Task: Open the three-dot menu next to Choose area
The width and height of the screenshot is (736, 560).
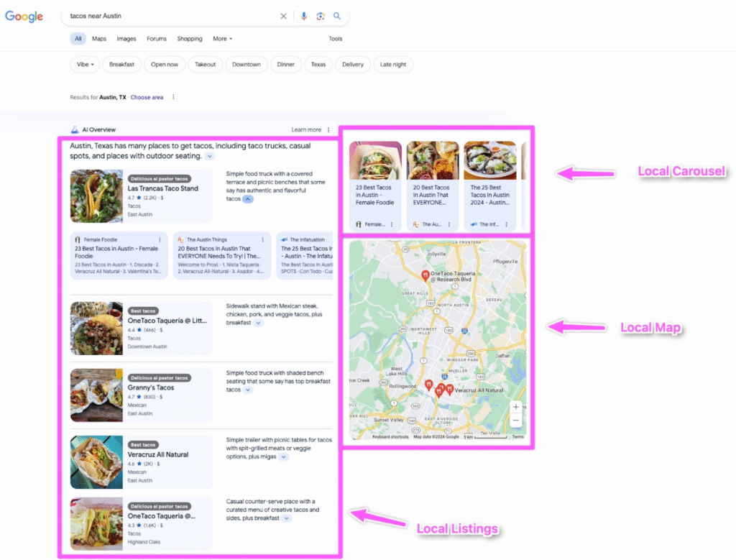Action: coord(173,97)
